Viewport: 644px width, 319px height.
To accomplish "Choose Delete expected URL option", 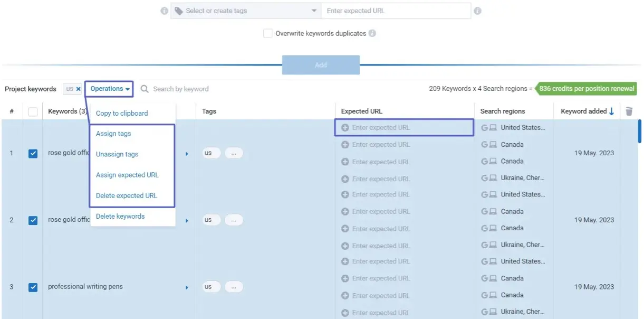I will [x=127, y=195].
